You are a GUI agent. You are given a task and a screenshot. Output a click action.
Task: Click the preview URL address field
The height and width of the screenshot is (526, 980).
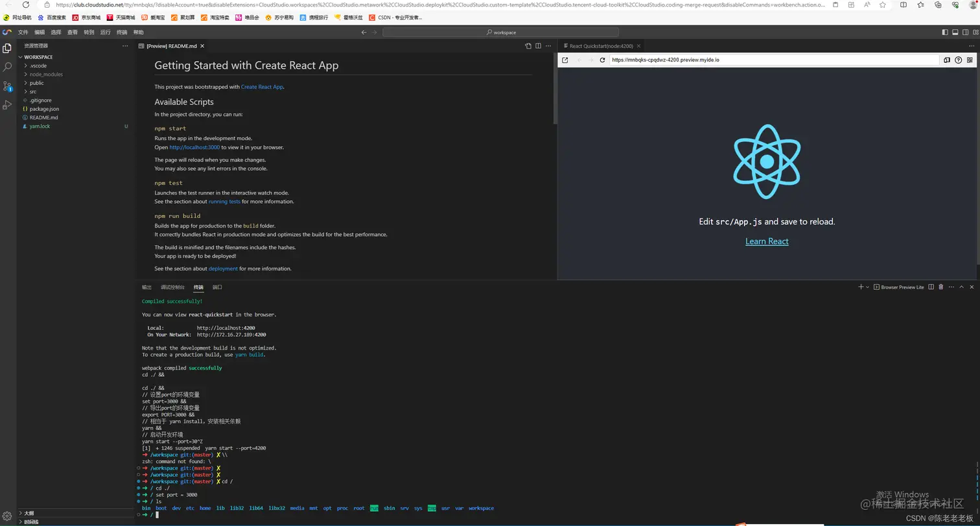point(774,60)
